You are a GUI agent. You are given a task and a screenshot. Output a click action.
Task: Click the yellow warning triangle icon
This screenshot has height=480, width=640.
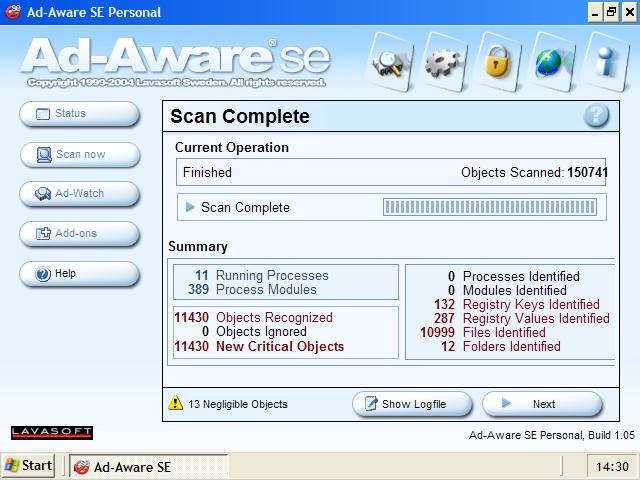pos(176,402)
